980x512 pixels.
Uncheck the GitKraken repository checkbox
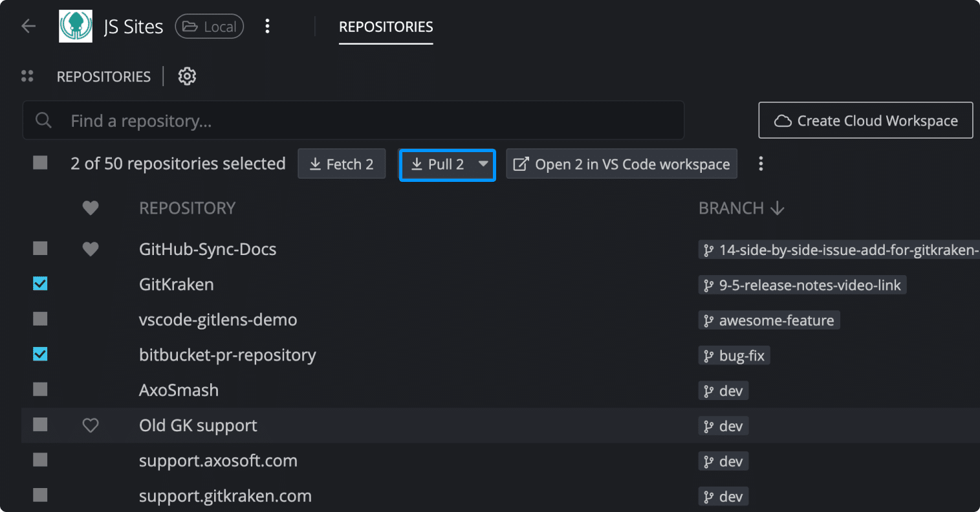point(40,284)
